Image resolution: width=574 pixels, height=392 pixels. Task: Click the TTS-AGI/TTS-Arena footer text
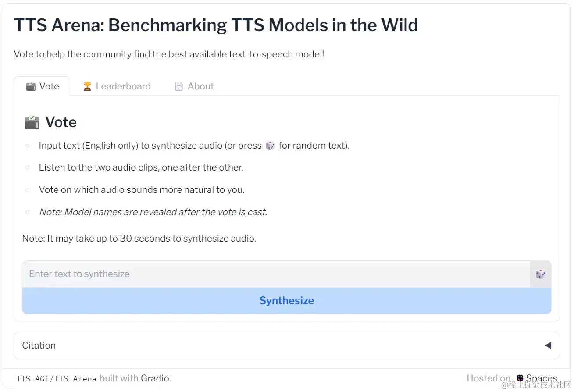tap(56, 378)
